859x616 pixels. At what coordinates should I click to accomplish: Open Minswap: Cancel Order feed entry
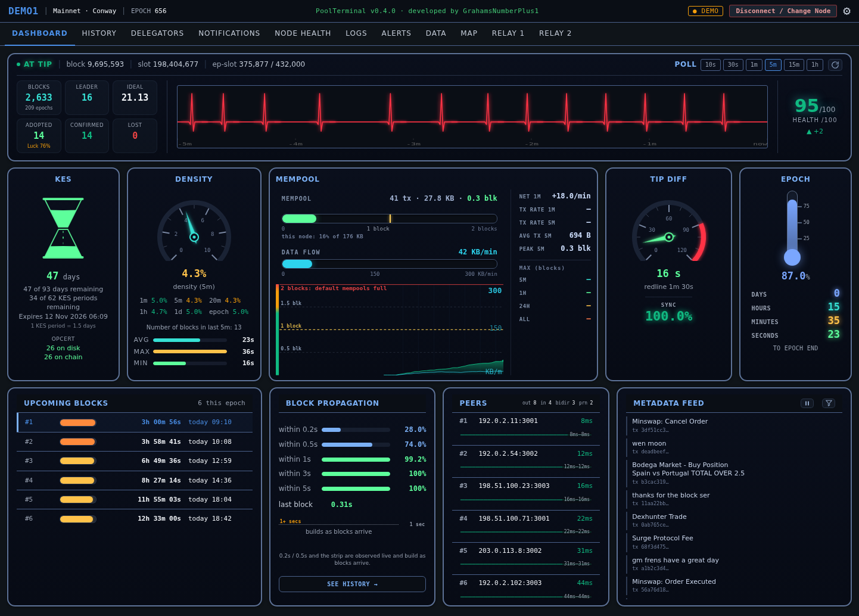(734, 425)
